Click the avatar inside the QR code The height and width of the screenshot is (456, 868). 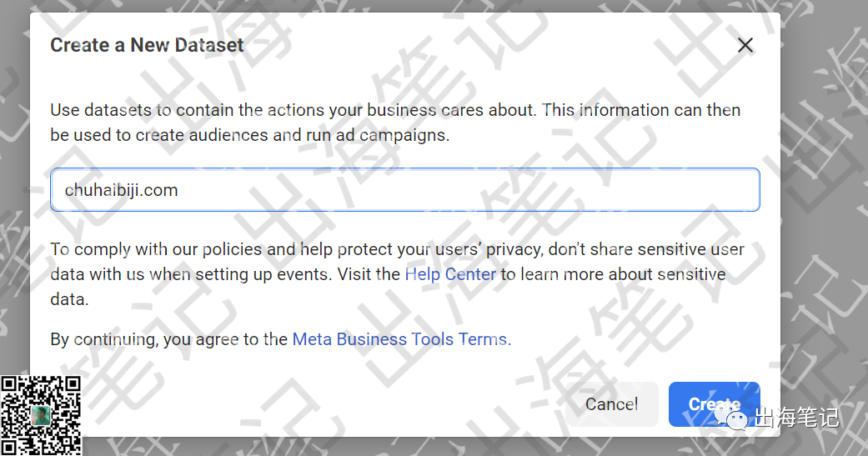(x=40, y=415)
